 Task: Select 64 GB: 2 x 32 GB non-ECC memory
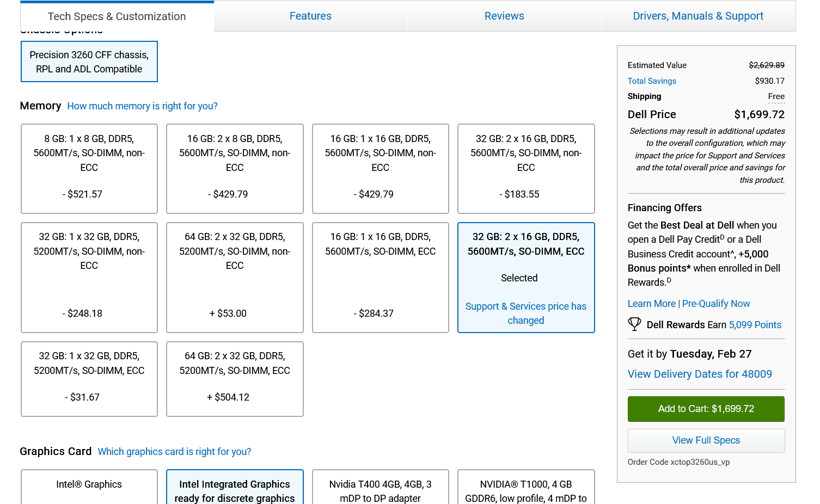tap(235, 278)
